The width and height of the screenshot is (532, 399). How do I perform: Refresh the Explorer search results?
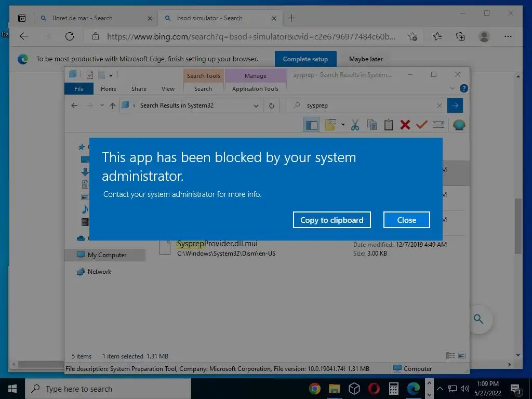(x=271, y=105)
